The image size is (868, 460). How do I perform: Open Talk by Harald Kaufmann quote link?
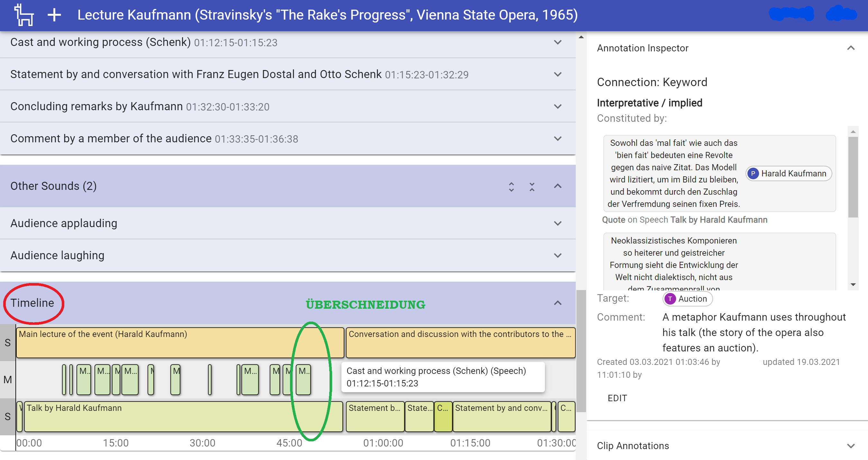pos(719,220)
